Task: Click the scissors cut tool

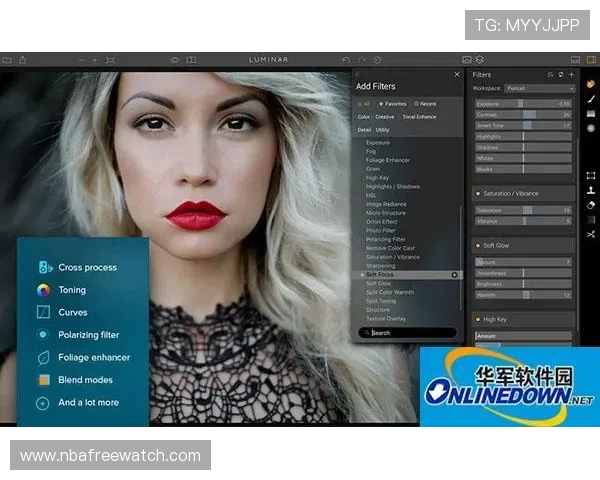Action: pyautogui.click(x=591, y=234)
